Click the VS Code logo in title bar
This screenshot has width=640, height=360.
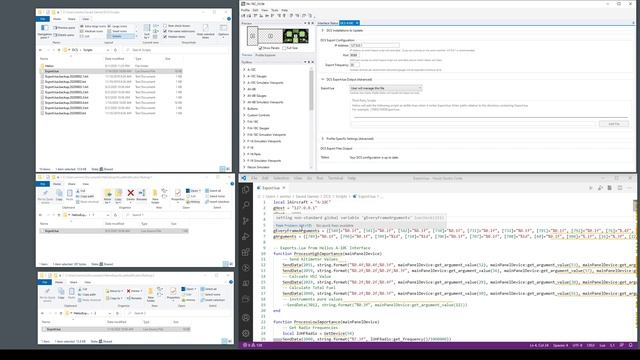[244, 178]
